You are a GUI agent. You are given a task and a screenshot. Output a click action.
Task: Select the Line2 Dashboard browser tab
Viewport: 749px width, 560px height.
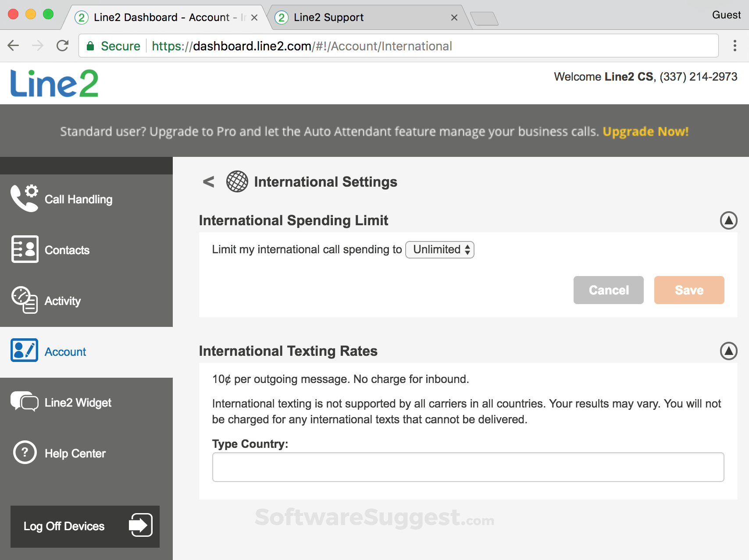pos(161,18)
